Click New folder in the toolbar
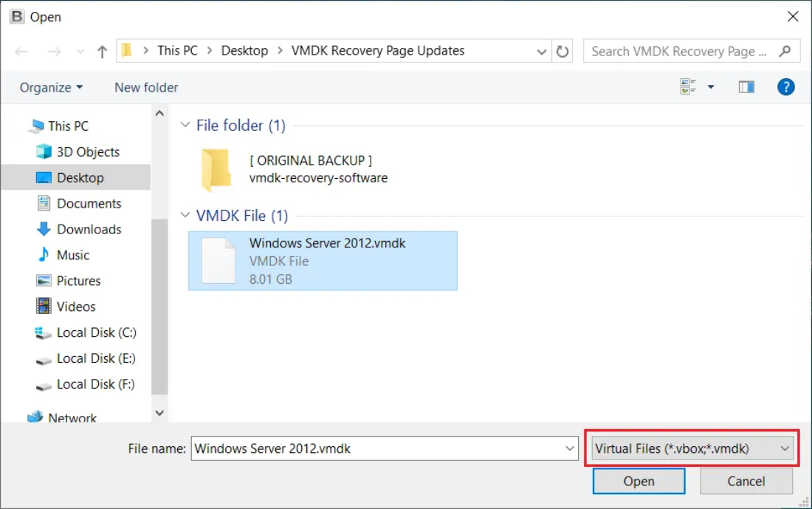812x509 pixels. point(145,86)
